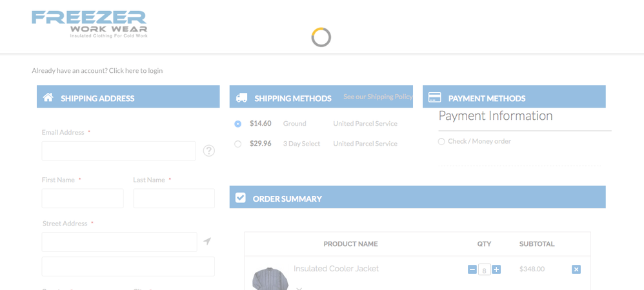The image size is (644, 290).
Task: Click the email help question mark icon
Action: click(209, 151)
